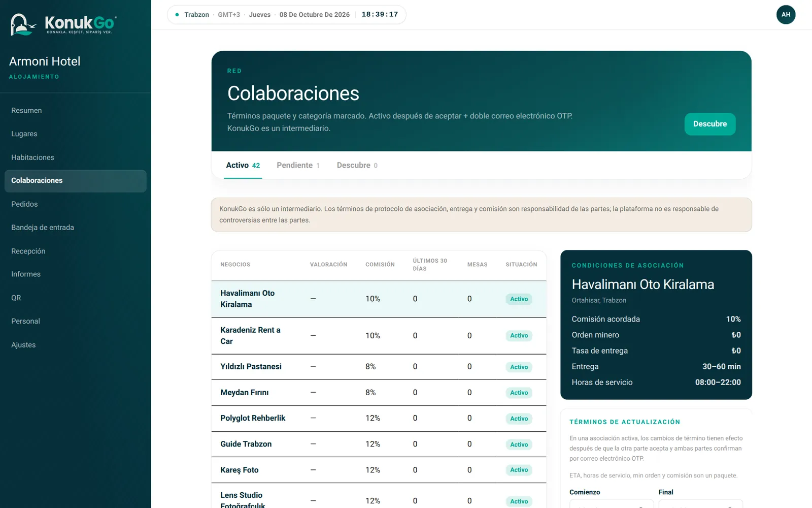Image resolution: width=812 pixels, height=508 pixels.
Task: Click the 08:00–22:00 service hours value
Action: 718,382
